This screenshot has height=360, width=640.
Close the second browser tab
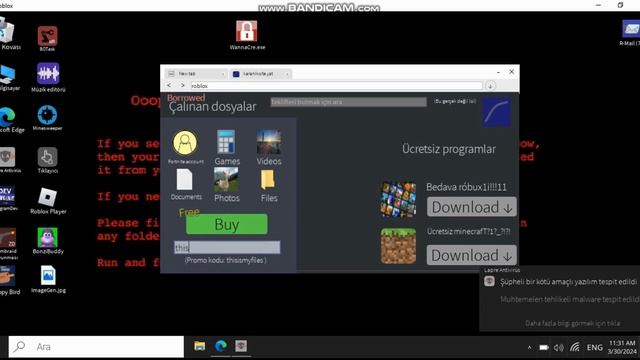tap(287, 74)
